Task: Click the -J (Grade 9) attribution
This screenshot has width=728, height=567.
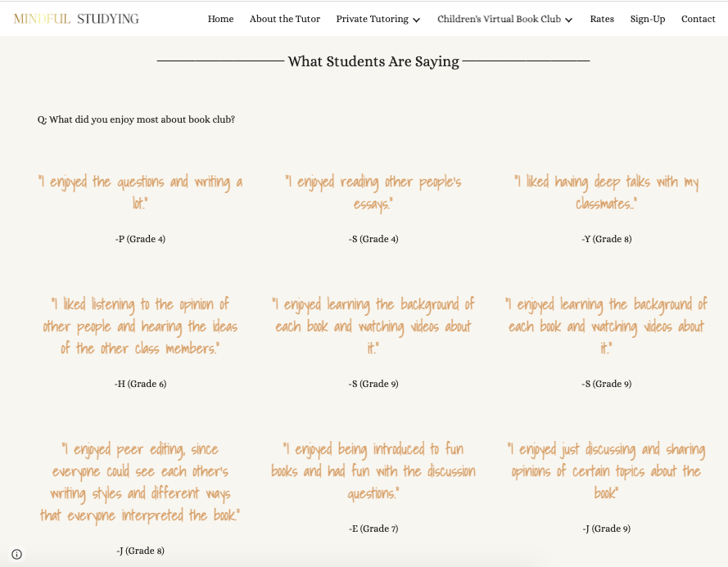Action: click(606, 529)
